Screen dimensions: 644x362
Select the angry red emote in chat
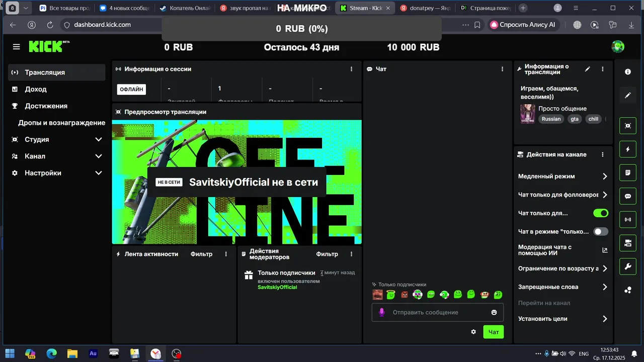405,295
